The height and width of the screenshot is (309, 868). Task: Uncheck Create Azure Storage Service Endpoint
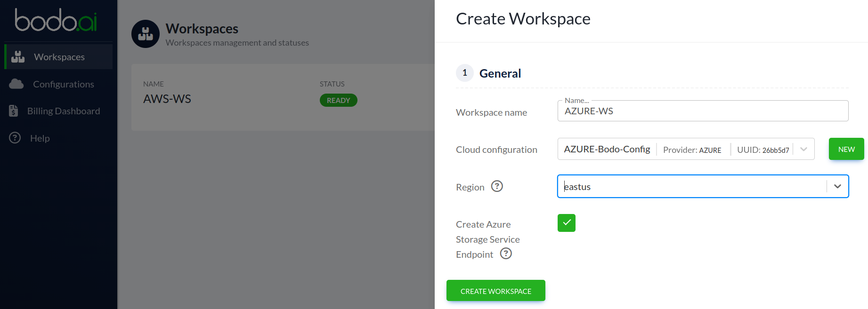click(566, 223)
